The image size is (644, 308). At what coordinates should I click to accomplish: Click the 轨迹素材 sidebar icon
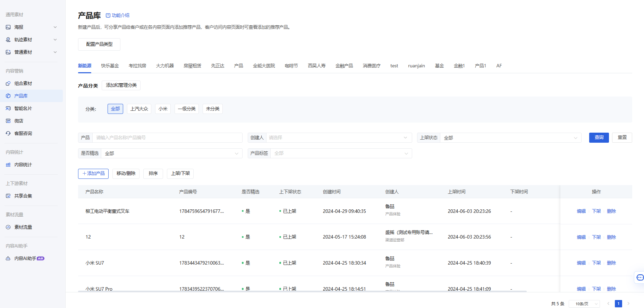8,40
